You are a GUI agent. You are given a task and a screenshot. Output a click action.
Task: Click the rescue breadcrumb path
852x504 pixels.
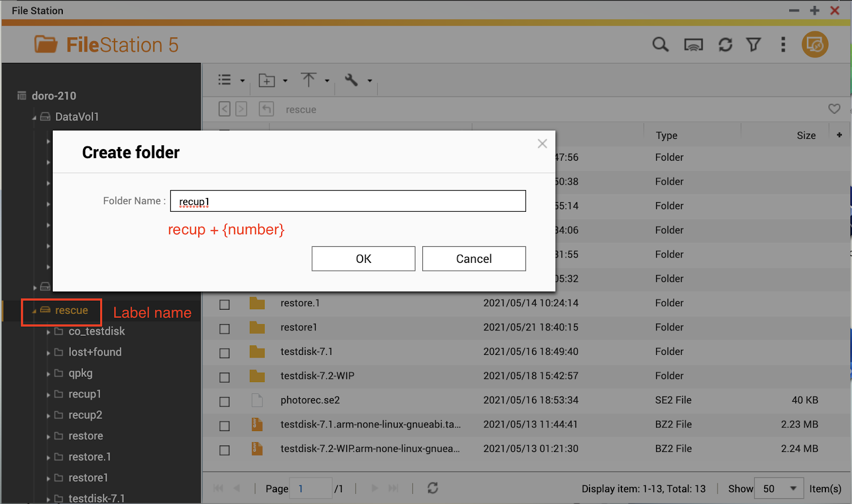point(301,110)
